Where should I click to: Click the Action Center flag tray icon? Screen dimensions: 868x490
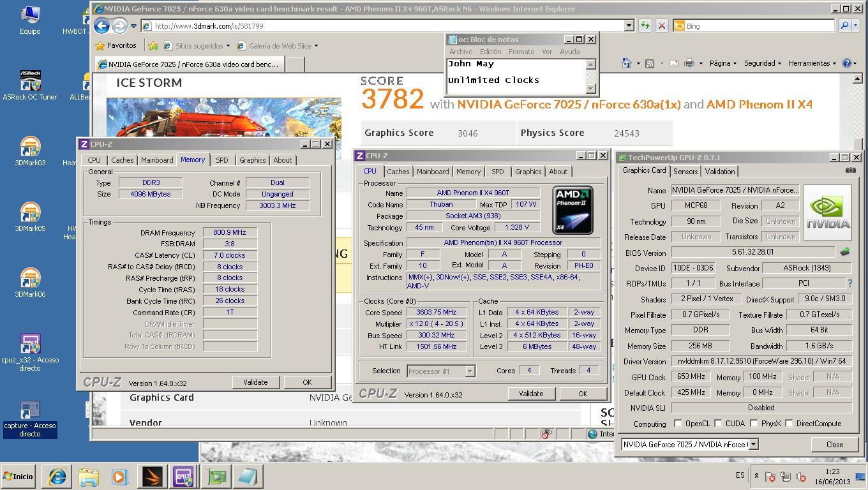pyautogui.click(x=770, y=477)
